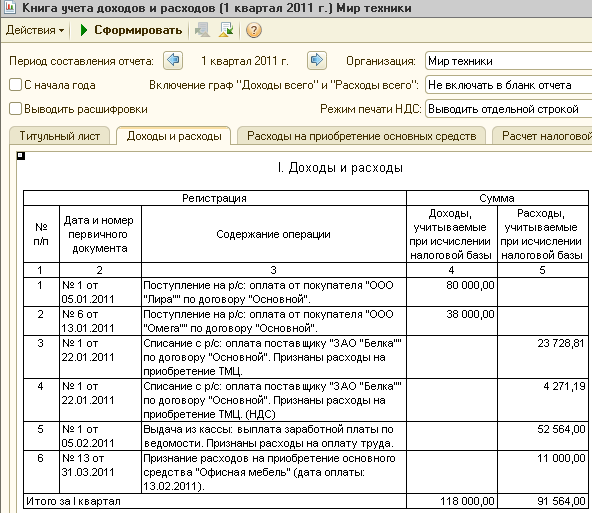The width and height of the screenshot is (592, 513).
Task: Go to next period with right arrow
Action: coord(317,60)
